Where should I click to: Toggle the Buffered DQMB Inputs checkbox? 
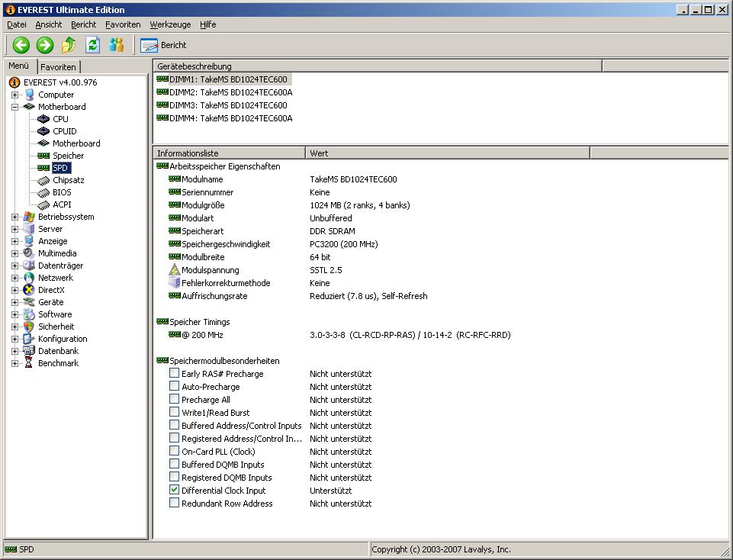tap(175, 464)
